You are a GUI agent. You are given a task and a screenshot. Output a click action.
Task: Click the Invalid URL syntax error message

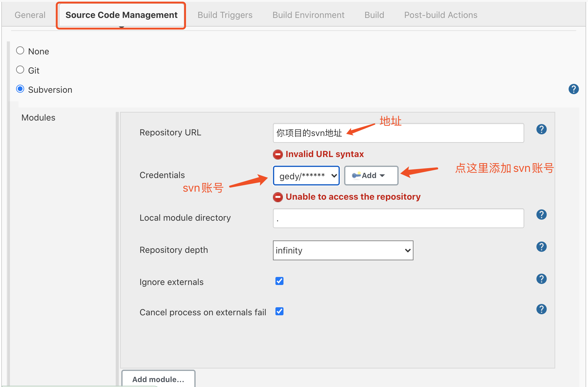[325, 154]
